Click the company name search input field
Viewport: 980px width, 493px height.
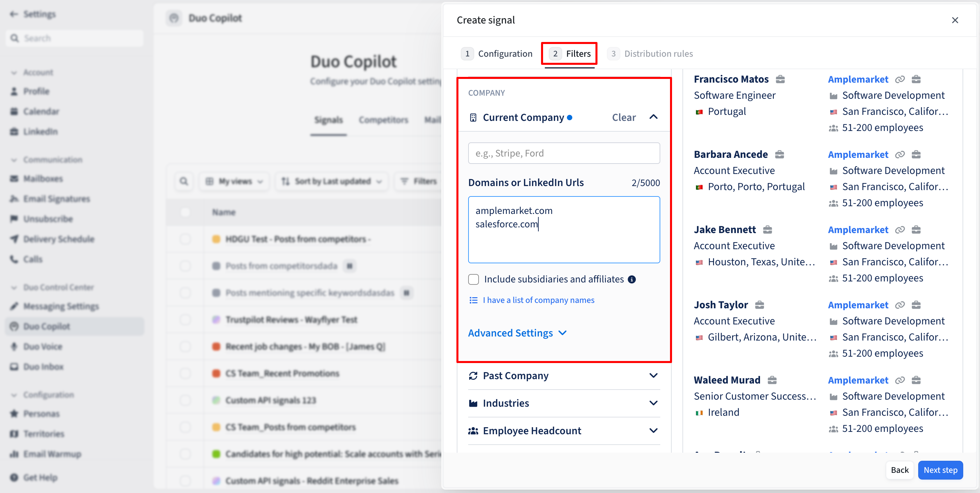point(564,153)
